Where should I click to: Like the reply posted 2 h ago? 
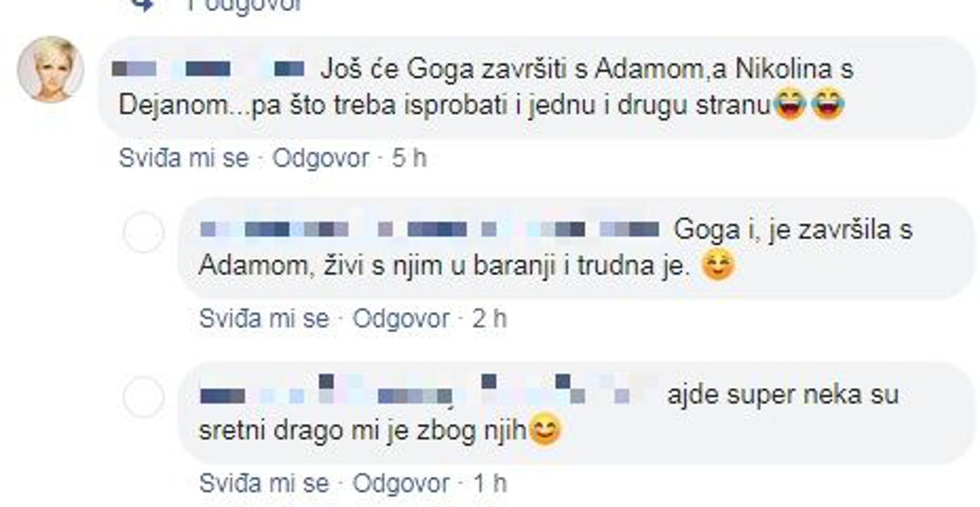[x=264, y=319]
